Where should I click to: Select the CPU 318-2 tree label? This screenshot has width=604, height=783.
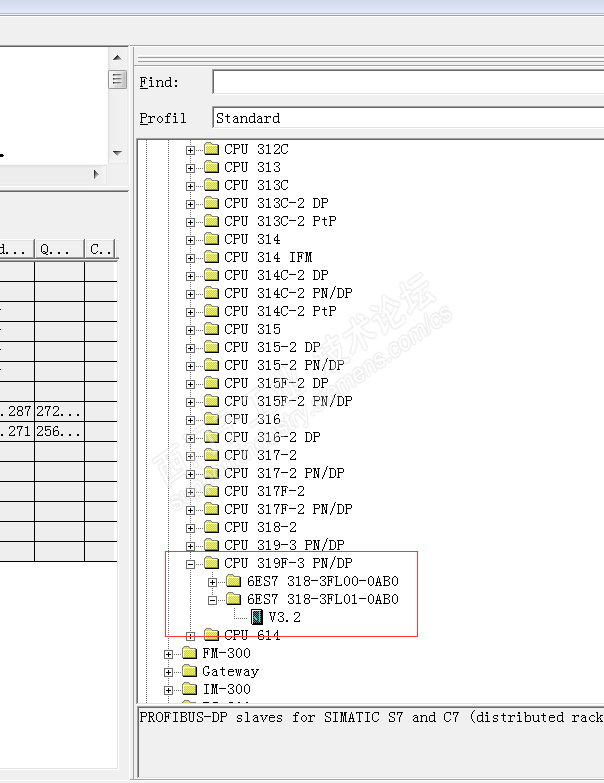click(260, 527)
